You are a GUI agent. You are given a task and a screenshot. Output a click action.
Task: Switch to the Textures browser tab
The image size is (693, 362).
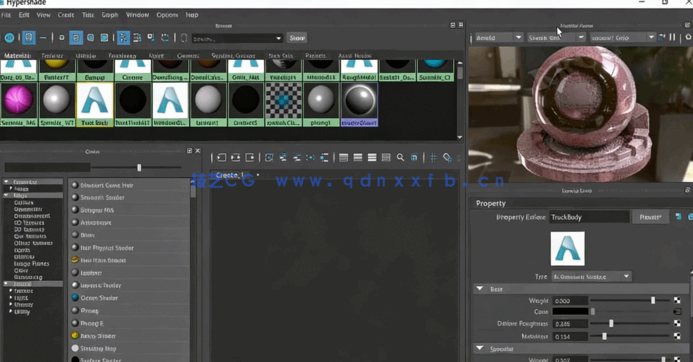tap(52, 56)
